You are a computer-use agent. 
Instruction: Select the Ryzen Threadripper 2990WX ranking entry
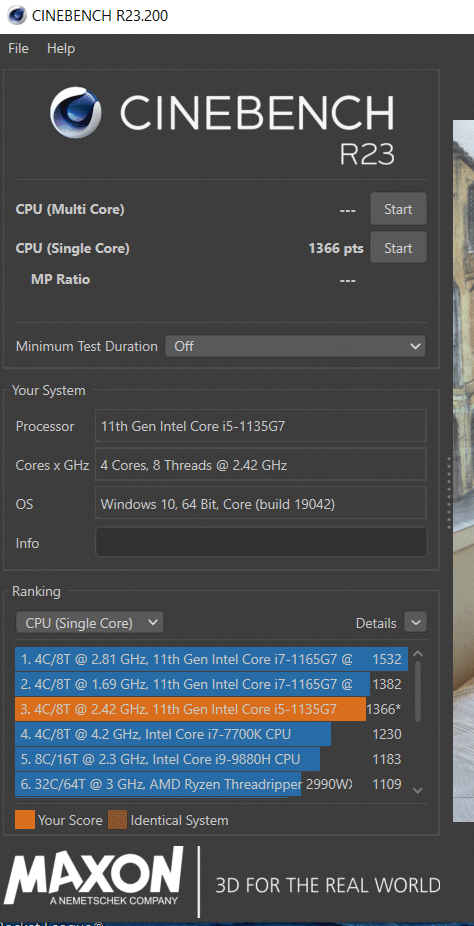point(211,784)
